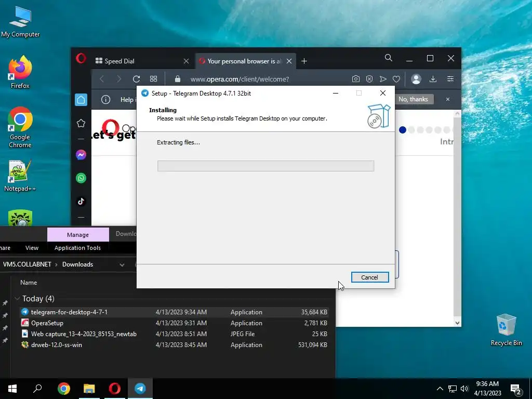Open the Windows Start menu

click(12, 389)
